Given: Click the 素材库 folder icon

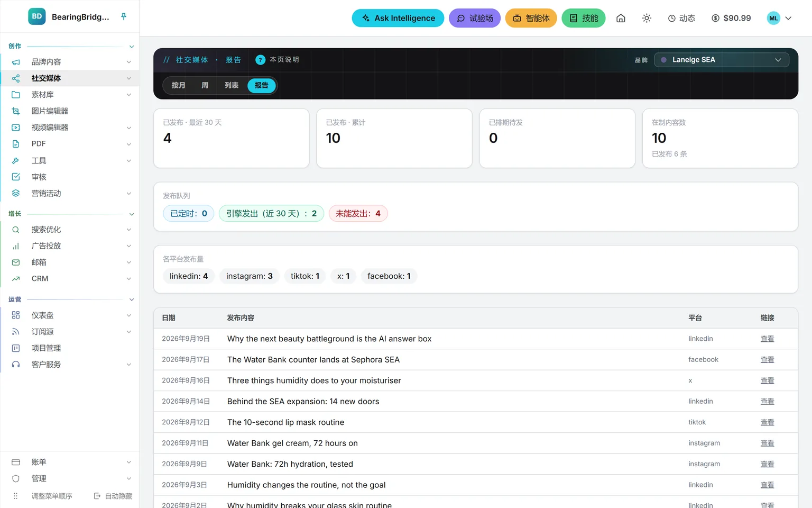Looking at the screenshot, I should point(16,95).
